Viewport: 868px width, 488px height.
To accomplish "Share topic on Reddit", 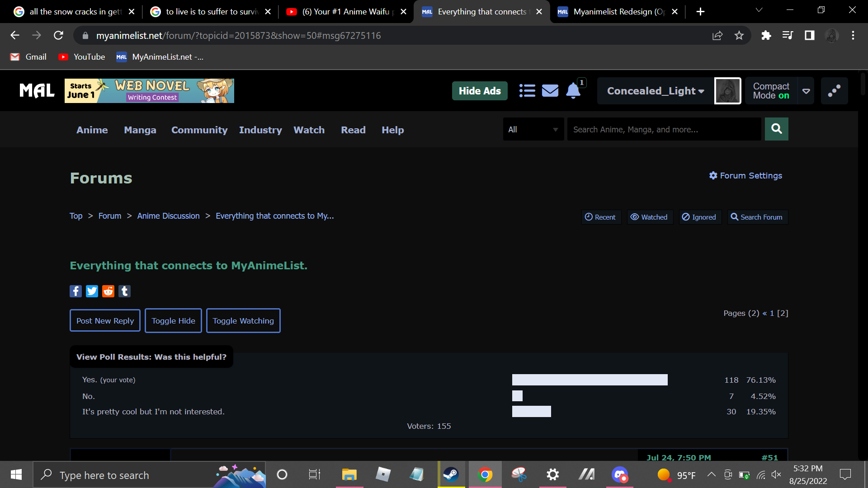I will click(108, 291).
